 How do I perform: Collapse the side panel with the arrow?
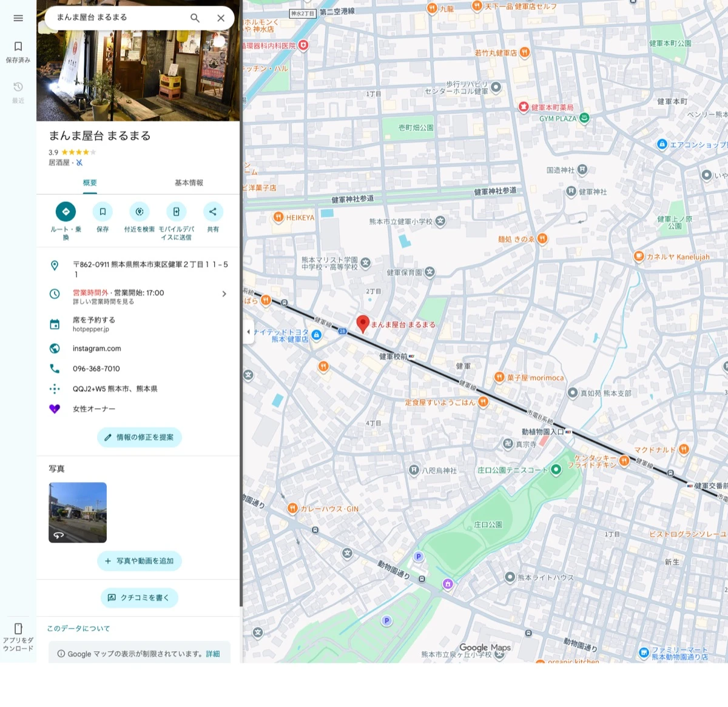pyautogui.click(x=248, y=332)
